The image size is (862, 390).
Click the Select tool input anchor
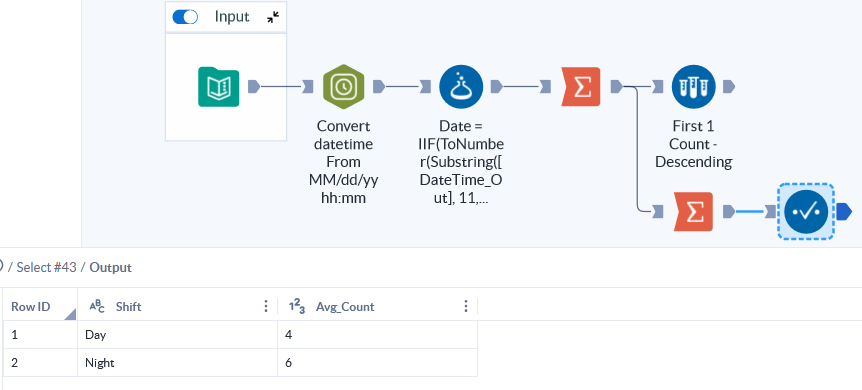771,211
